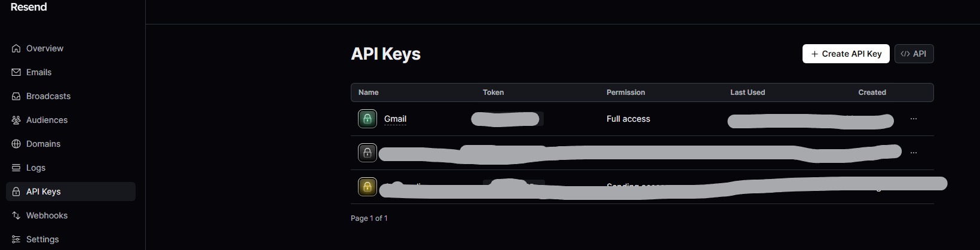Open the API Keys sidebar page
This screenshot has height=250, width=980.
click(44, 192)
